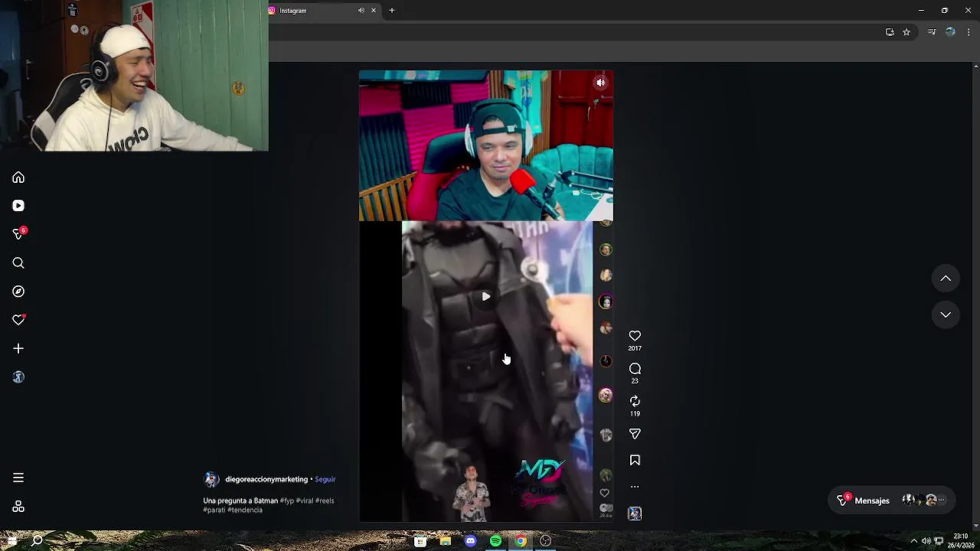Open Notifications heart in the sidebar
980x551 pixels.
(x=18, y=320)
